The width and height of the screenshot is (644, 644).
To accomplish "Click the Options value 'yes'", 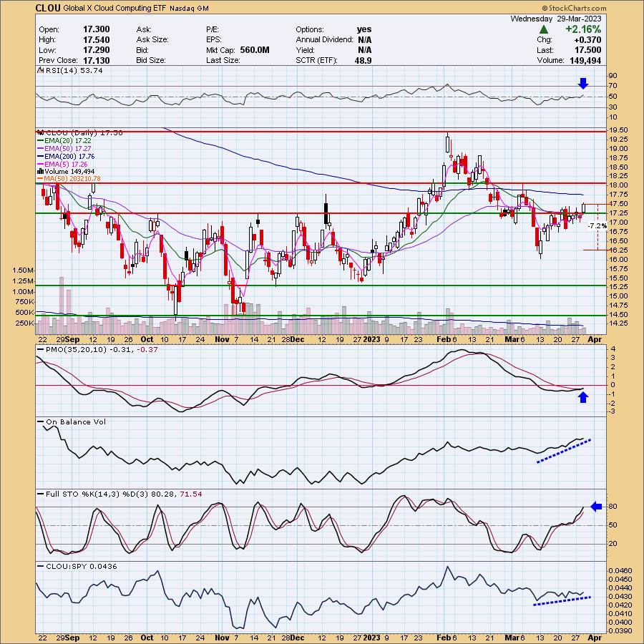I will point(364,29).
